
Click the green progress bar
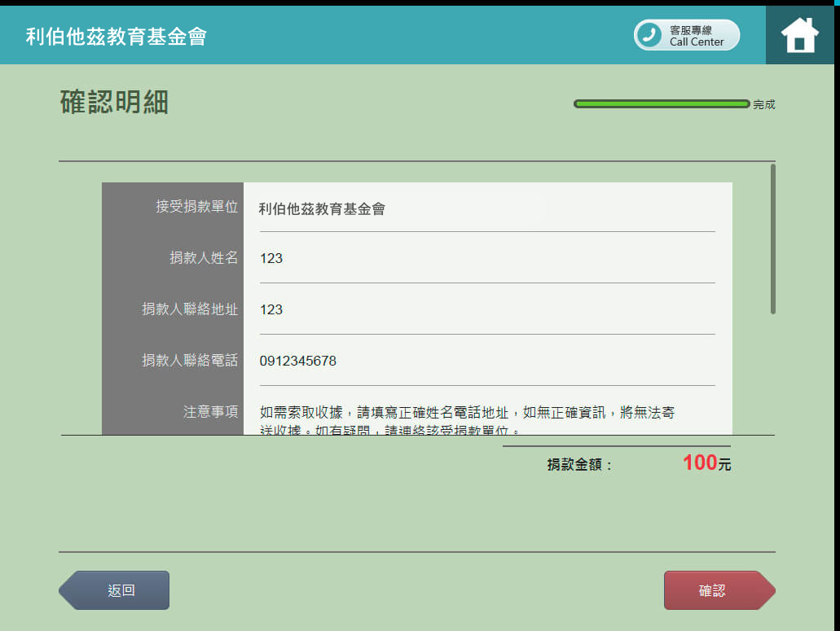[x=661, y=104]
